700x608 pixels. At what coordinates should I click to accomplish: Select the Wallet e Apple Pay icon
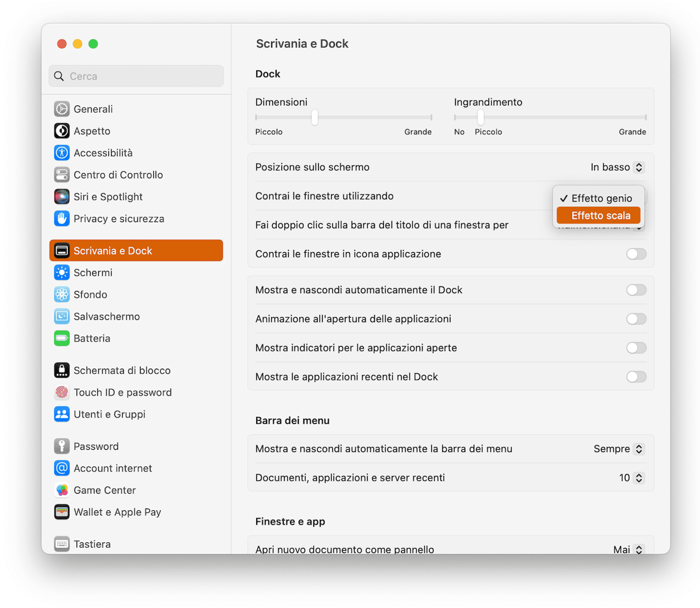62,512
